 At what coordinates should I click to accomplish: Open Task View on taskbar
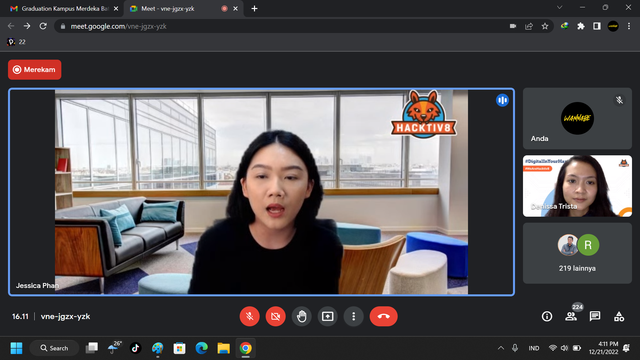point(92,348)
